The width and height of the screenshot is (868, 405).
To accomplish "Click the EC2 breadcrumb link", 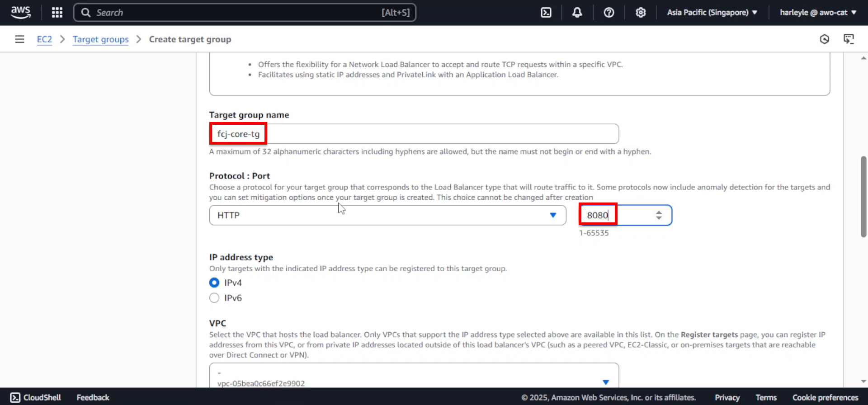I will [44, 39].
